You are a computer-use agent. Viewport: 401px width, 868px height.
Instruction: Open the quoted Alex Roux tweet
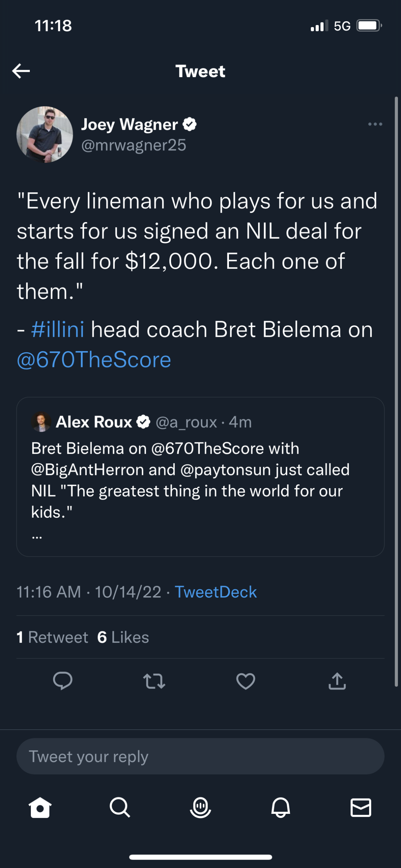(x=200, y=479)
